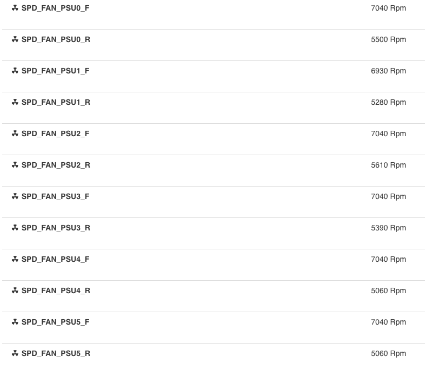This screenshot has height=371, width=427.
Task: Click the SPD_FAN_PSU1_R sensor name
Action: (56, 102)
